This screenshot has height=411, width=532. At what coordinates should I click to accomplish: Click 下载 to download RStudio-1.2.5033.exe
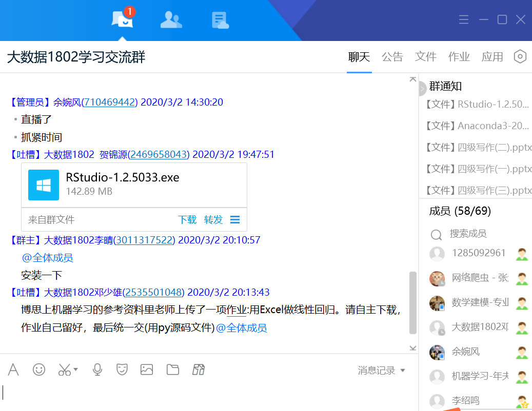coord(187,219)
